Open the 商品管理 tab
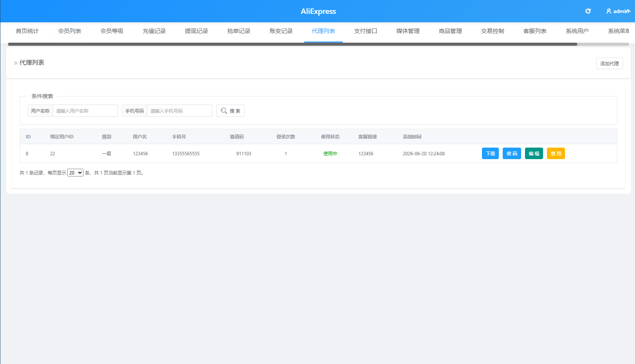Screen dimensions: 635x364 click(x=450, y=31)
